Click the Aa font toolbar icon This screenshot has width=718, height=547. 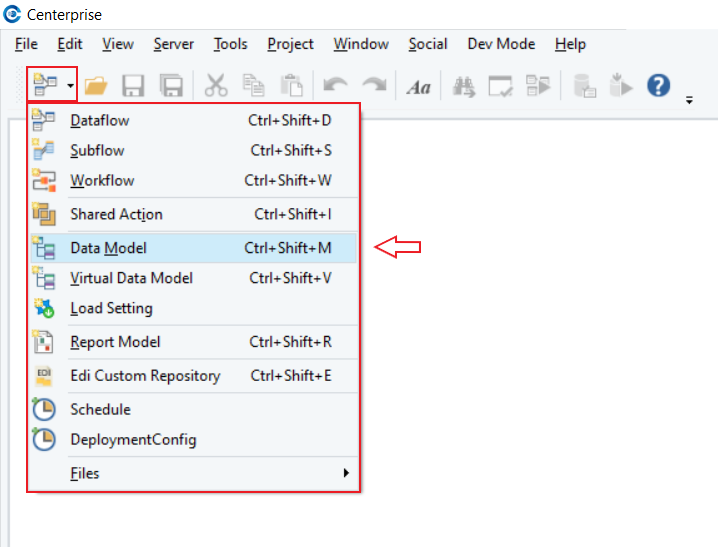[x=419, y=87]
